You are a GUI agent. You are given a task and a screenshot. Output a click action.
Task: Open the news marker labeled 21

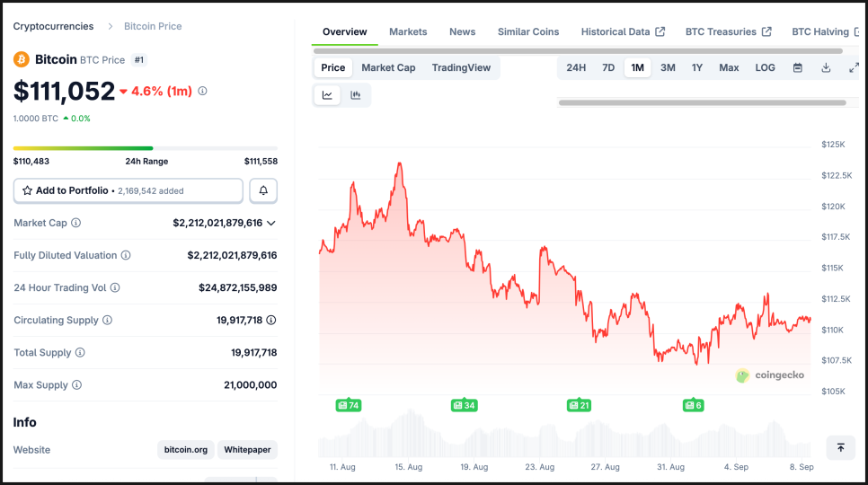pyautogui.click(x=579, y=405)
